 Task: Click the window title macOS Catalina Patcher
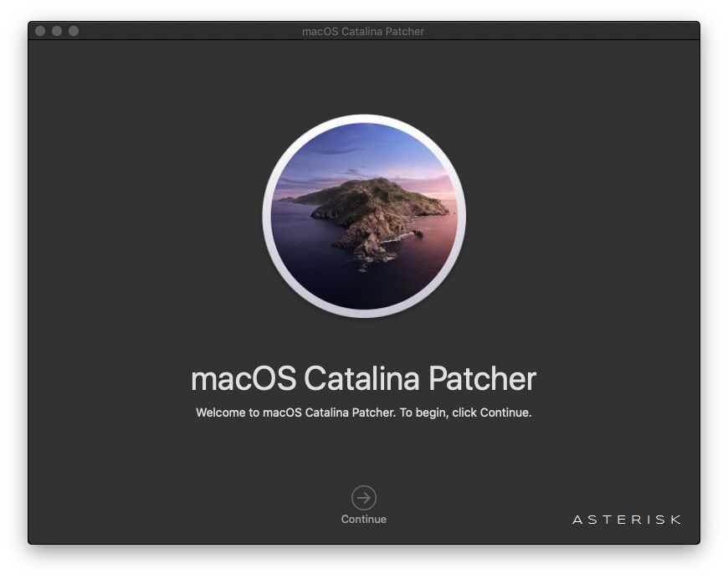coord(363,31)
